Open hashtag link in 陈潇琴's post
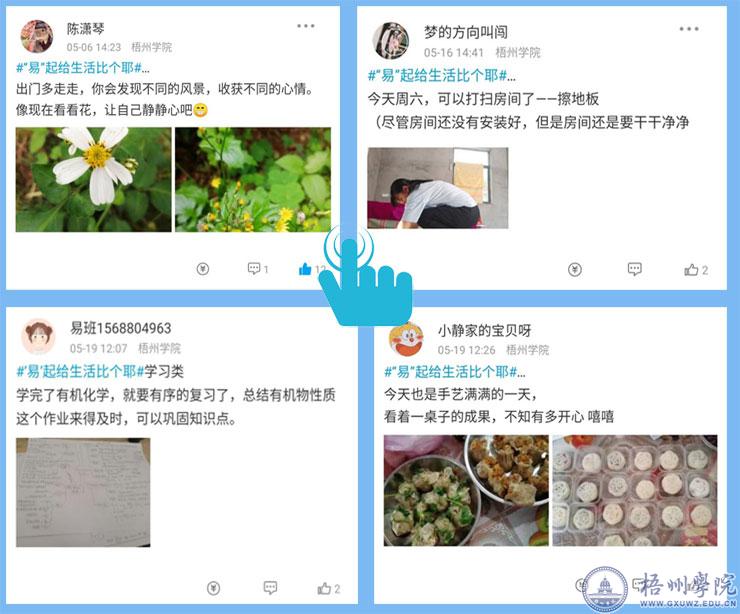 click(83, 68)
